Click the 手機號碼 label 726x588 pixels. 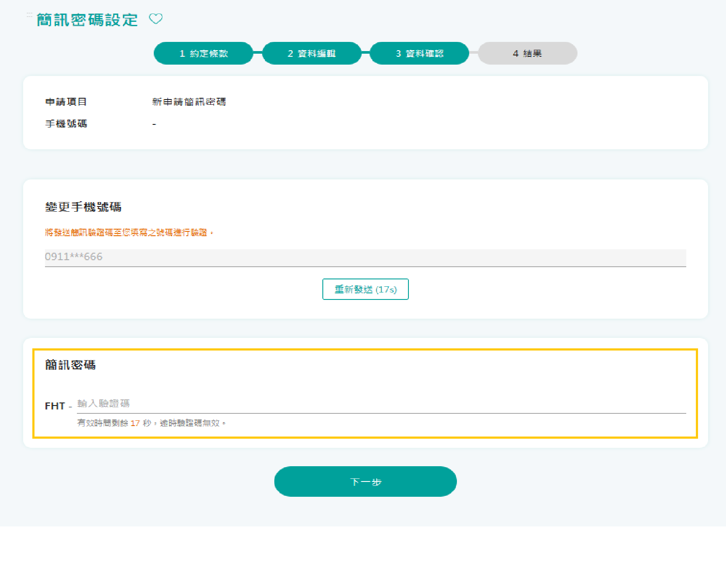point(66,124)
